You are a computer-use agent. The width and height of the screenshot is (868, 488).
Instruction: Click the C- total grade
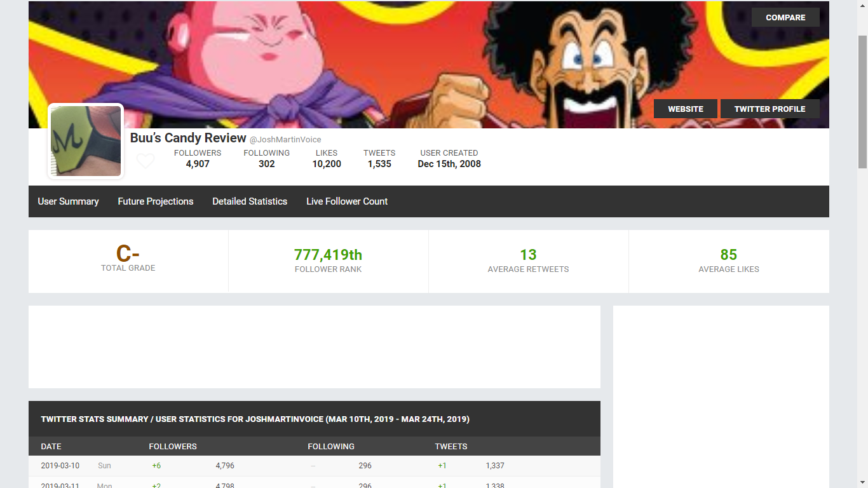pyautogui.click(x=128, y=254)
